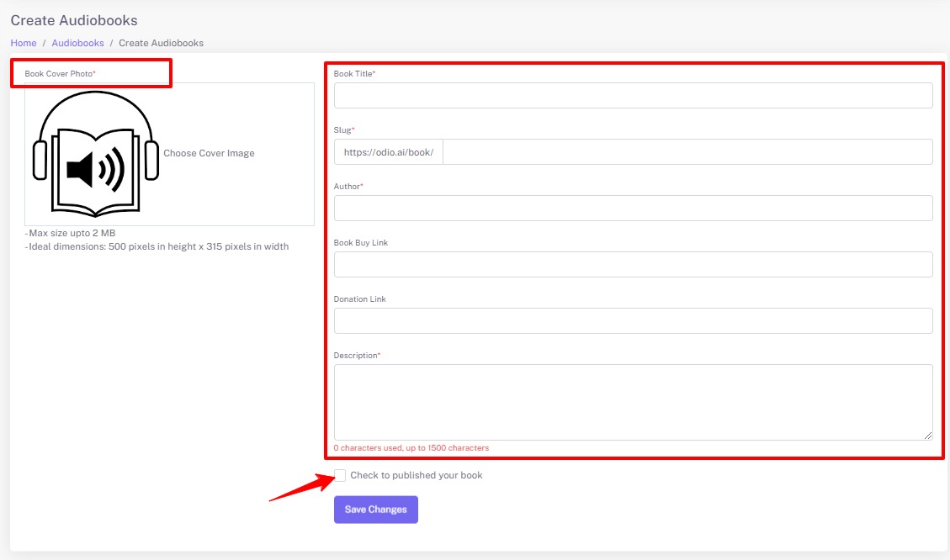Screen dimensions: 950x560
Task: Click the 'Ideal dimensions' hint text
Action: tap(157, 246)
